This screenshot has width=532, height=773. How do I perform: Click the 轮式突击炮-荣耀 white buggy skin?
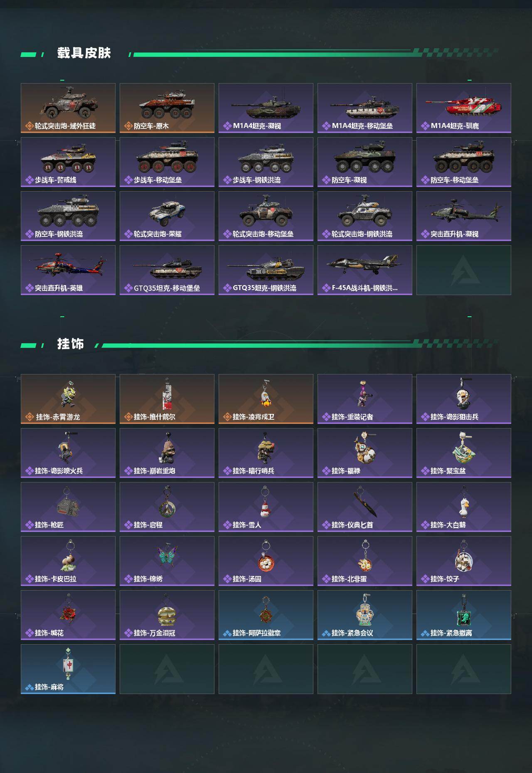[167, 216]
